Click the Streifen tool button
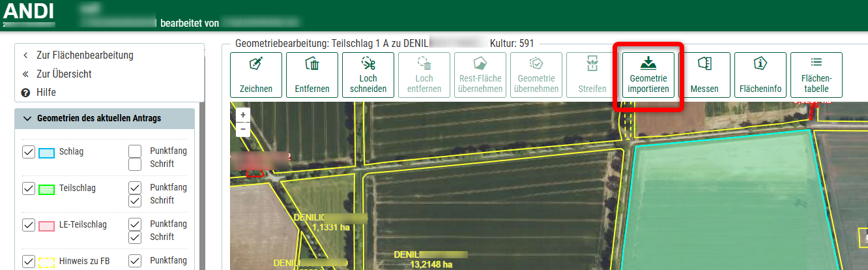This screenshot has height=270, width=868. coord(592,75)
